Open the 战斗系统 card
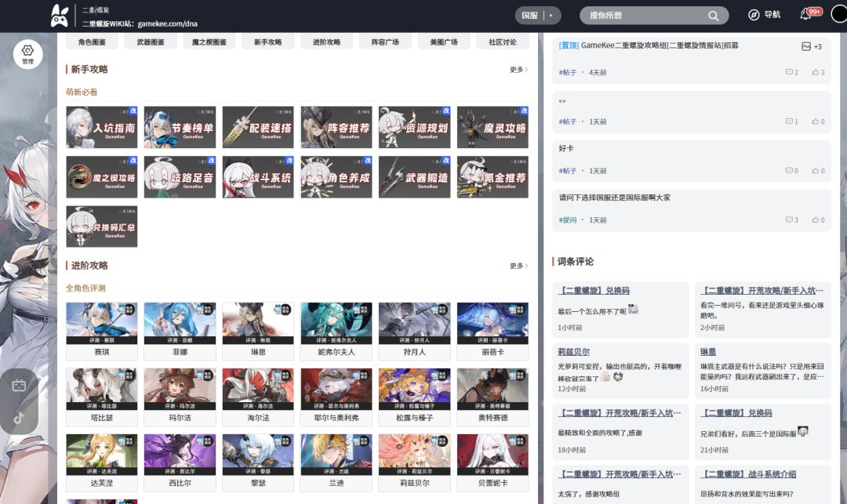Screen dimensions: 847x504 258,177
